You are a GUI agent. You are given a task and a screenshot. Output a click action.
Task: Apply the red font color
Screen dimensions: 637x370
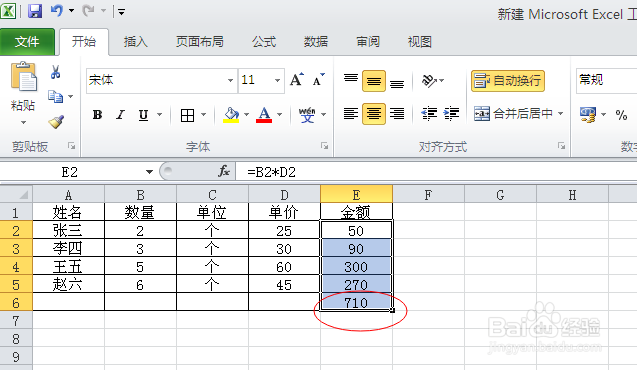pos(264,115)
